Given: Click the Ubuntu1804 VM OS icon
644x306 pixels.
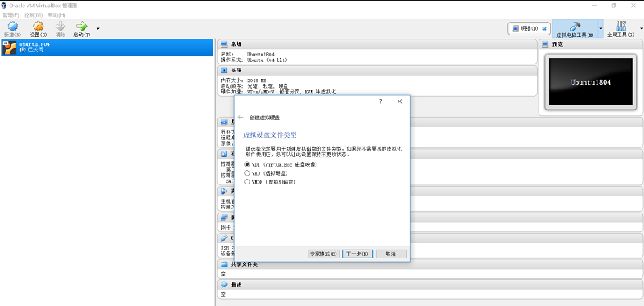Looking at the screenshot, I should [x=9, y=48].
